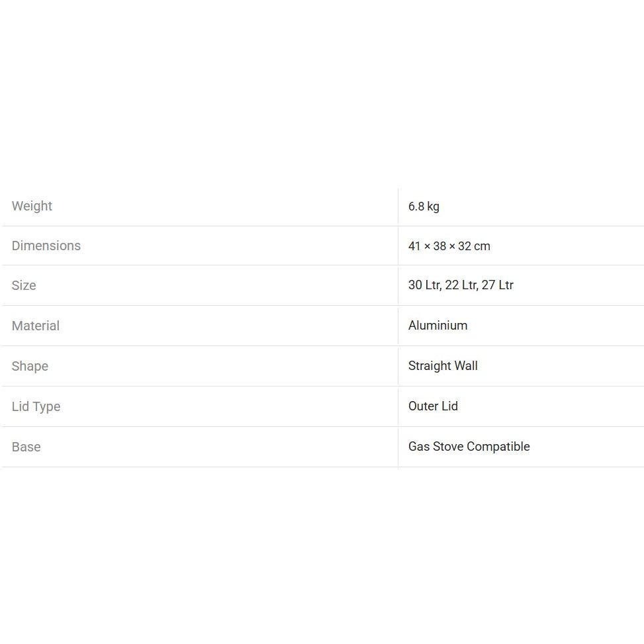The height and width of the screenshot is (644, 644).
Task: Open the 27 Ltr size link
Action: point(498,285)
